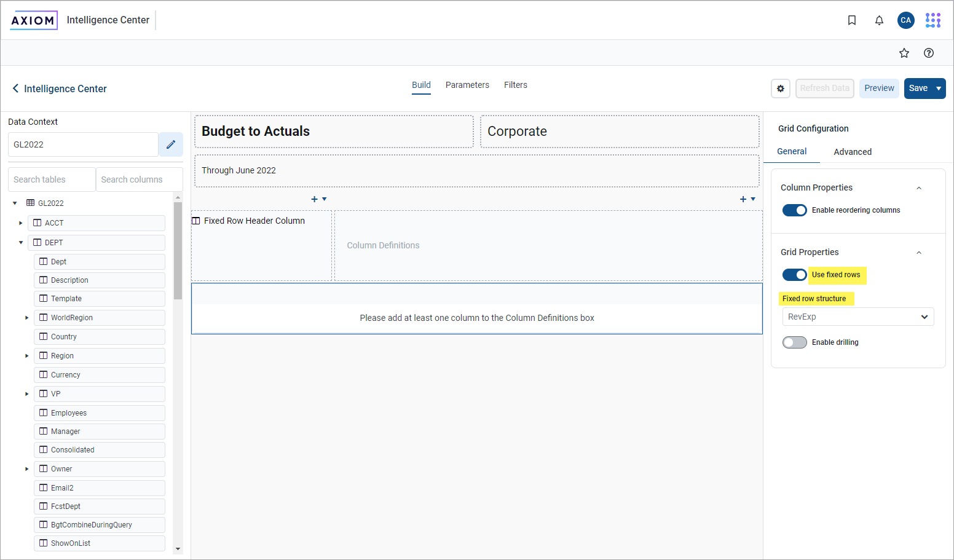
Task: Edit data context with pencil icon
Action: pos(171,144)
